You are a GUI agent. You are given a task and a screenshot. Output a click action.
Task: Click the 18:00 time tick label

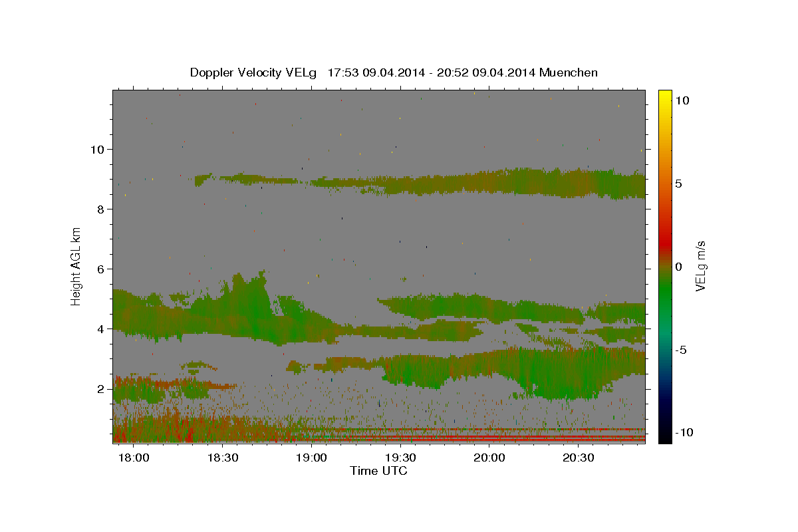pos(134,458)
